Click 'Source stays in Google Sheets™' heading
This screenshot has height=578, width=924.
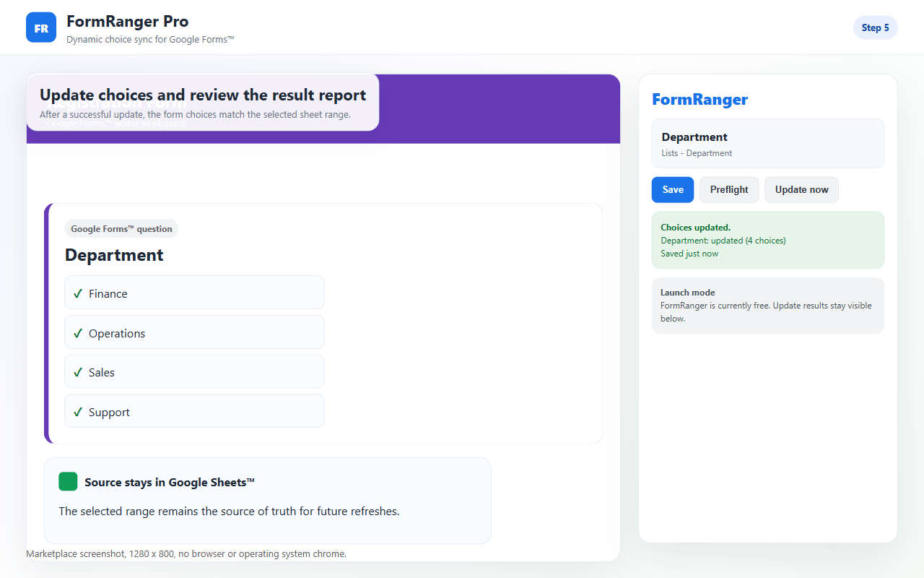(170, 482)
